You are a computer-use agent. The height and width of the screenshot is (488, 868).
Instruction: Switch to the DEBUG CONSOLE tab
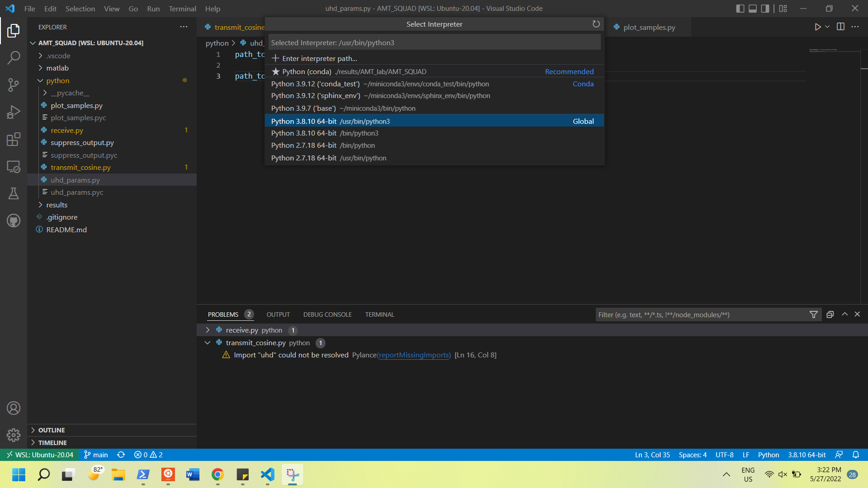coord(327,314)
